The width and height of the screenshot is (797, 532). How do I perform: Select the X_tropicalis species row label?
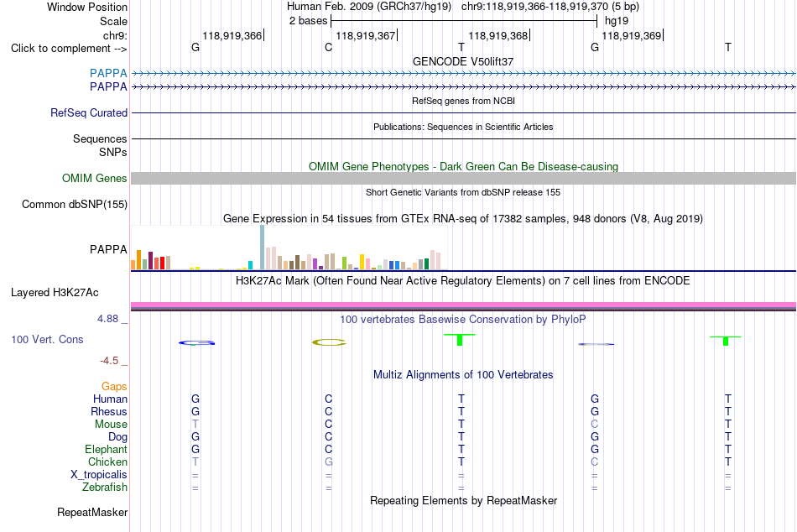point(99,475)
